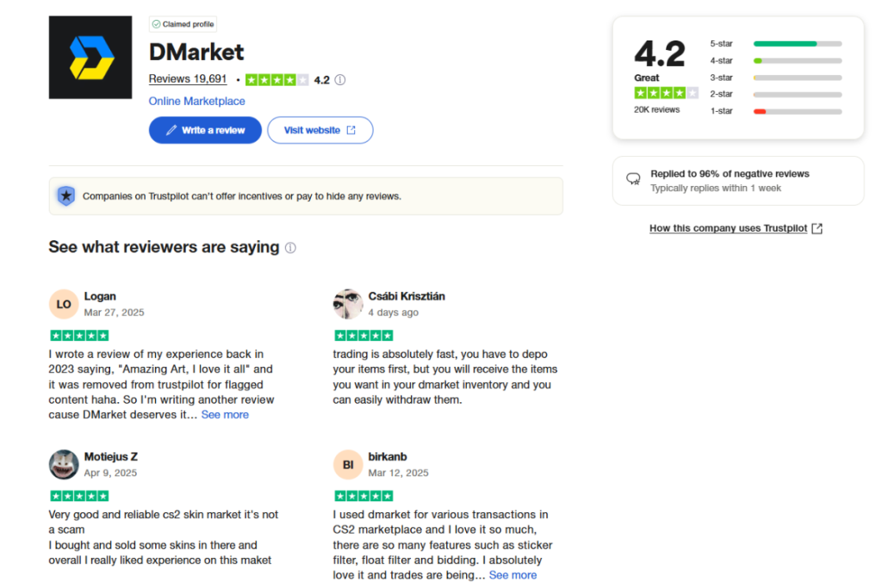Click the info icon beside reviewers heading

click(x=290, y=248)
